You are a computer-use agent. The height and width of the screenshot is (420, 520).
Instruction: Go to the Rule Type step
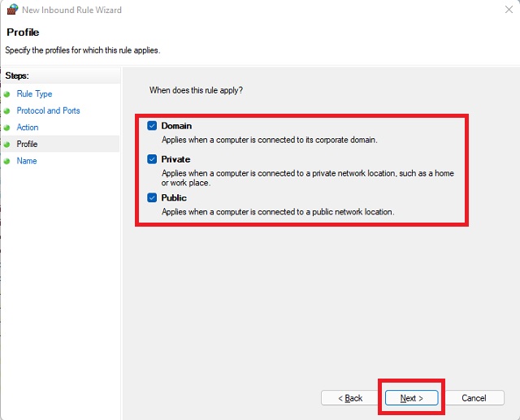pyautogui.click(x=34, y=94)
